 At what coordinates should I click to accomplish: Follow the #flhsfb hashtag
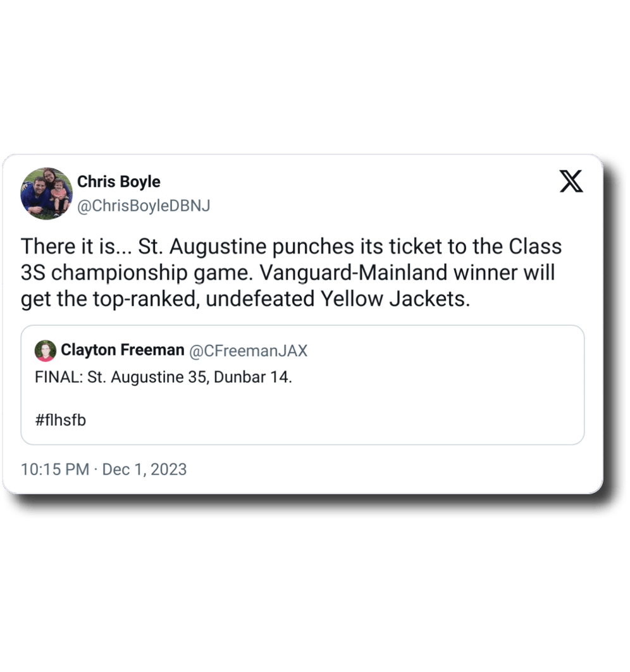pyautogui.click(x=60, y=420)
